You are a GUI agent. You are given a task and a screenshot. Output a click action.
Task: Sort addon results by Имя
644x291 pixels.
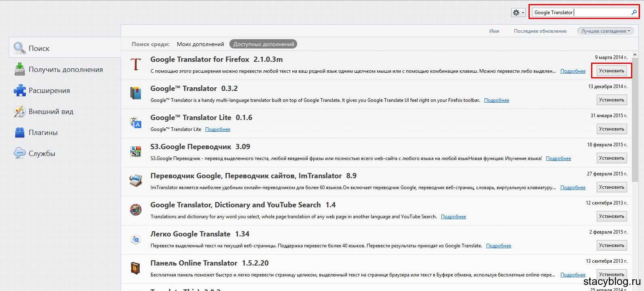point(494,31)
